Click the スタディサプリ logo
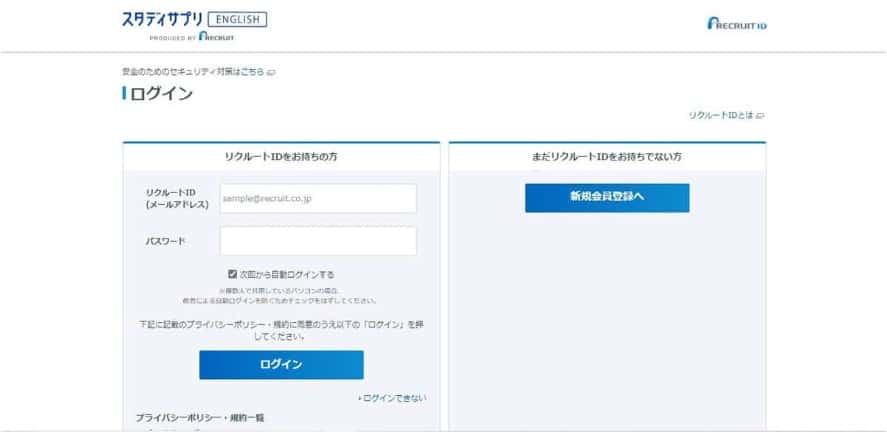Image resolution: width=887 pixels, height=443 pixels. click(162, 19)
